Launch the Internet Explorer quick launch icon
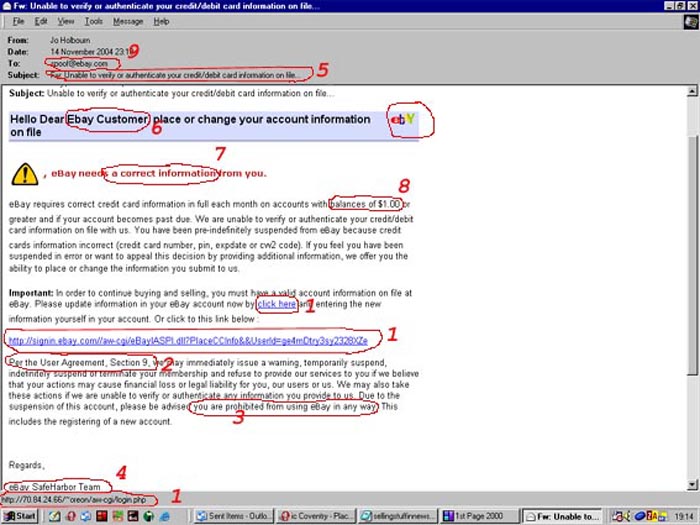The height and width of the screenshot is (525, 700). pyautogui.click(x=165, y=516)
